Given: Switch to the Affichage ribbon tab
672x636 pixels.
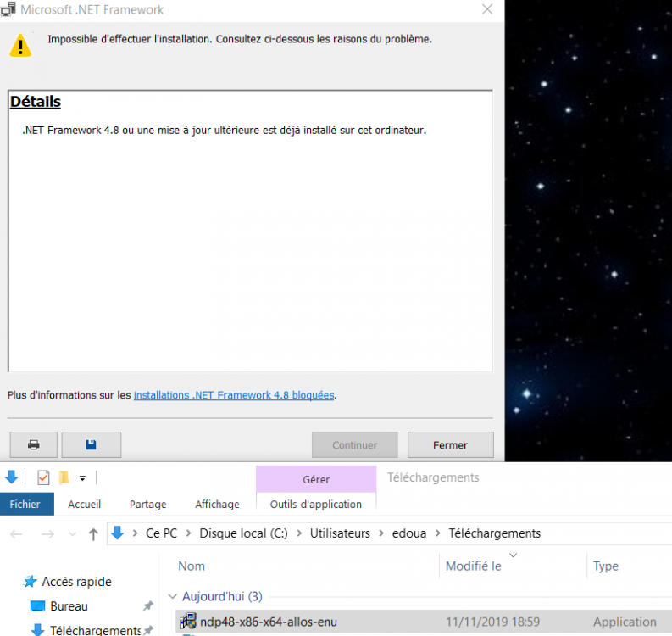Looking at the screenshot, I should pyautogui.click(x=217, y=504).
